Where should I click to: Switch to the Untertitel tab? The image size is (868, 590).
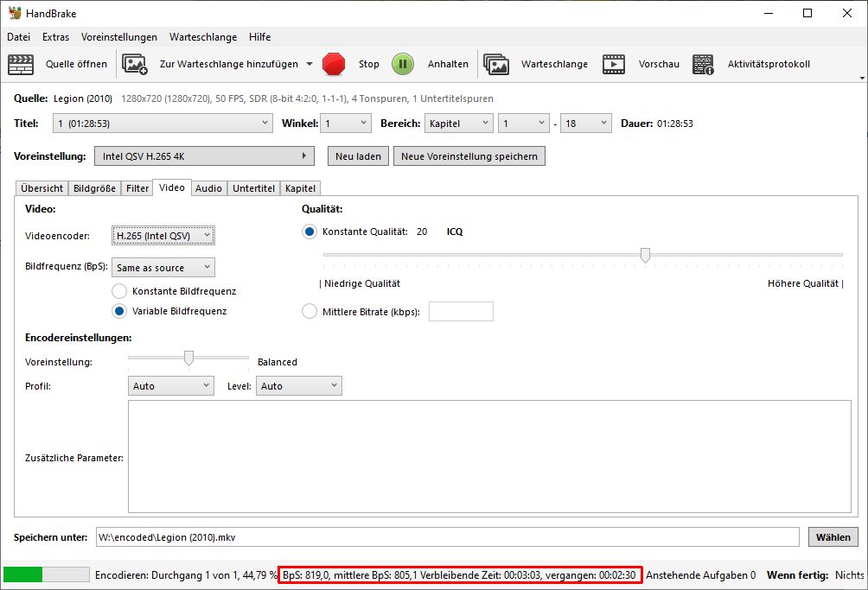[x=253, y=188]
